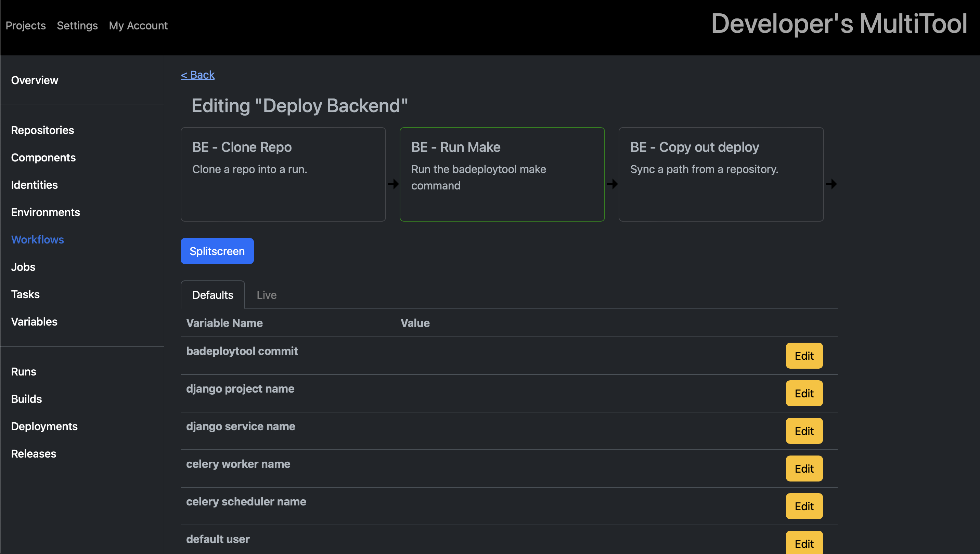Select the Builds navigation icon

coord(26,399)
